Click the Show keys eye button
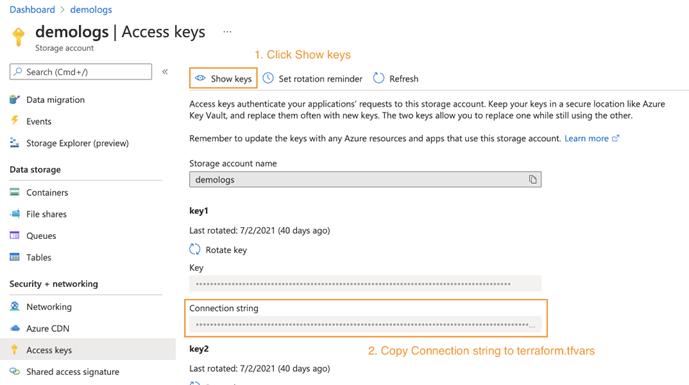689x385 pixels. click(x=223, y=78)
